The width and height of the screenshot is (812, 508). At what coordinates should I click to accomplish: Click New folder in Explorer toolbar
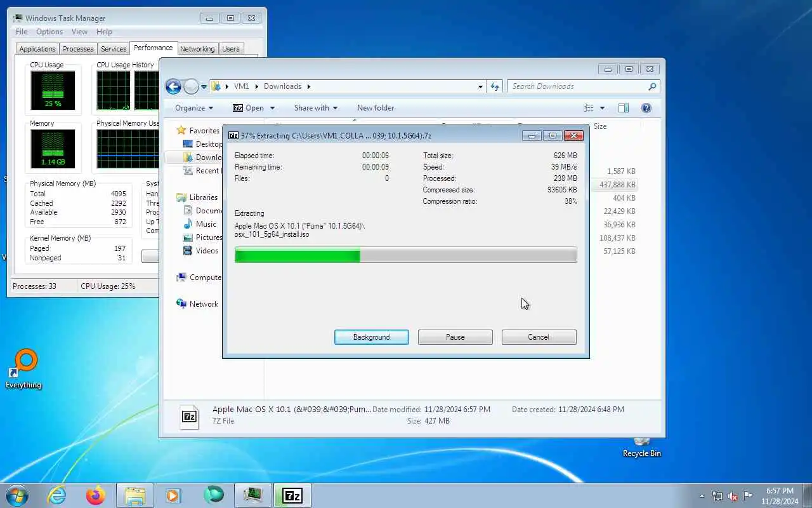(x=376, y=108)
